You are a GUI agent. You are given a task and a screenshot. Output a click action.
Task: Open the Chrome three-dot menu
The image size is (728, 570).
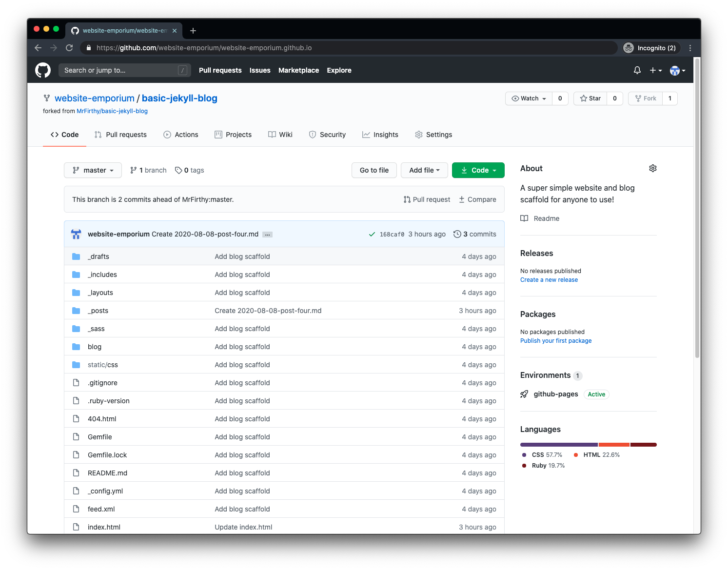690,48
